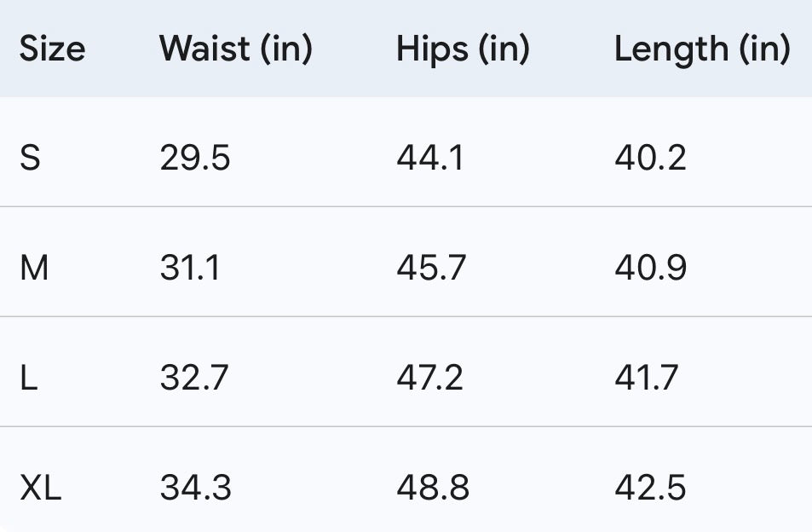Click length value 41.7
The image size is (812, 532).
(647, 378)
